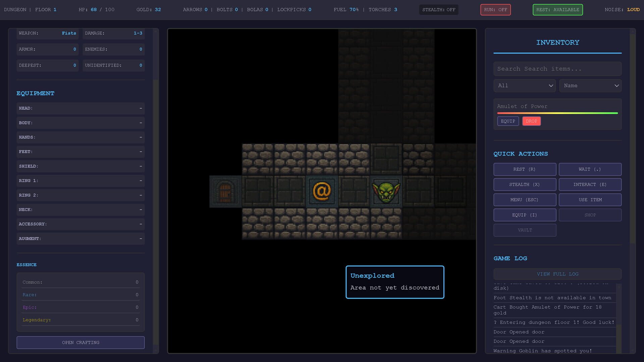This screenshot has height=362, width=644.
Task: Equip the Amulet of Power
Action: point(508,121)
